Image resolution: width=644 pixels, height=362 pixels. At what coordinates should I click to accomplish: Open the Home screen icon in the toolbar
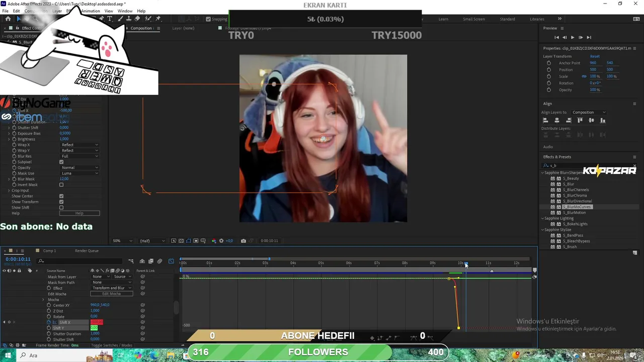pos(8,19)
